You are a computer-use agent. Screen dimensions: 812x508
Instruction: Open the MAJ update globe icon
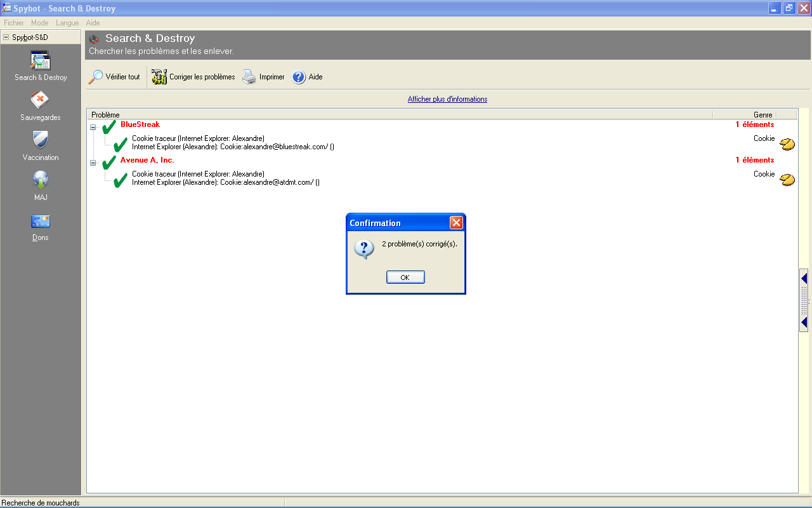coord(41,180)
